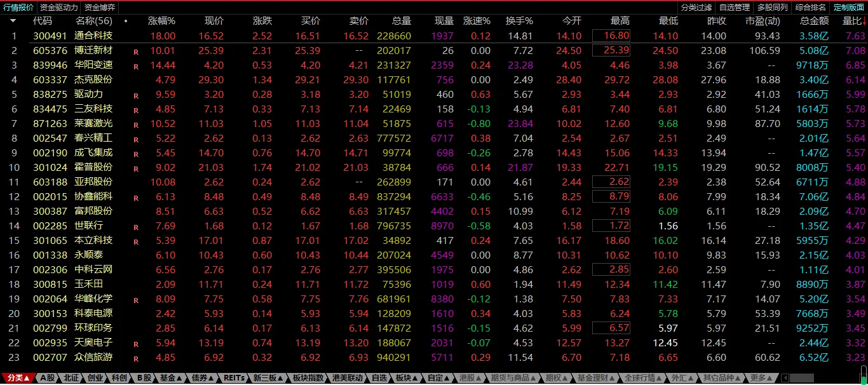Open the 定制版面 button
The width and height of the screenshot is (868, 385).
[x=849, y=8]
